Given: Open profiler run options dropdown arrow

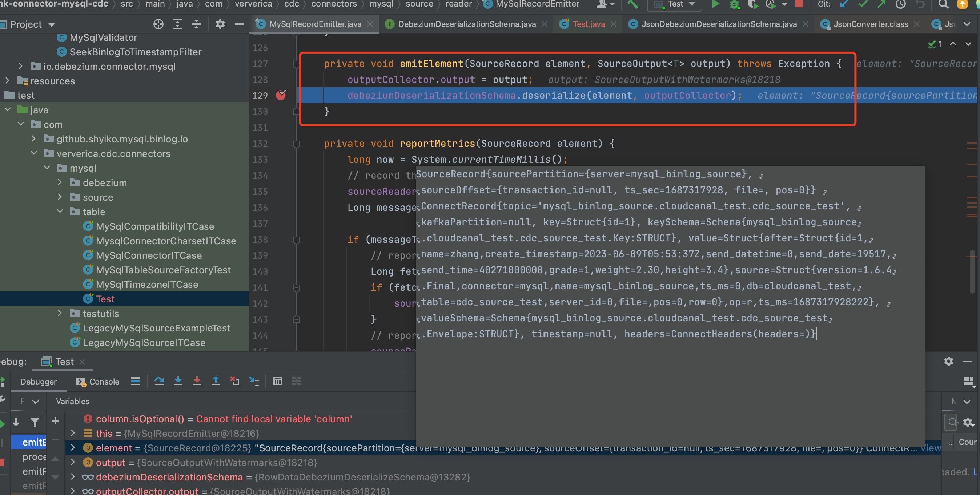Looking at the screenshot, I should pyautogui.click(x=784, y=5).
